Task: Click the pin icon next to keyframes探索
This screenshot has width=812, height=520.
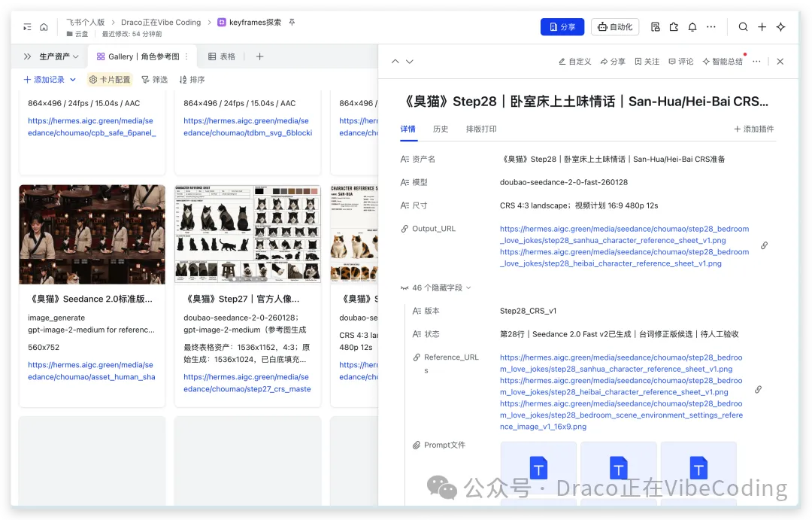Action: 292,23
